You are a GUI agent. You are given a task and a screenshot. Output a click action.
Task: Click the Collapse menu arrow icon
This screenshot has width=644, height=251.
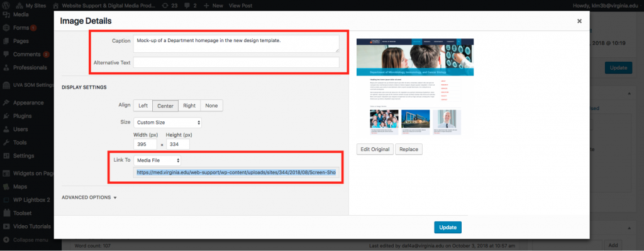click(x=6, y=240)
